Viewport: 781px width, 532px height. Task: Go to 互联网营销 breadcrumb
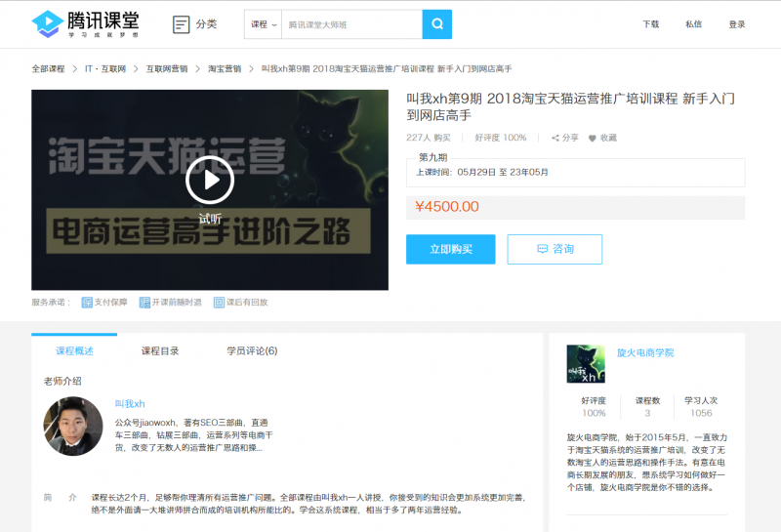(x=166, y=68)
